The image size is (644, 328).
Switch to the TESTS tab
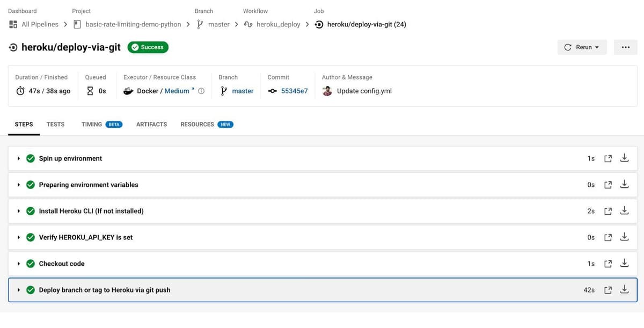(x=55, y=124)
